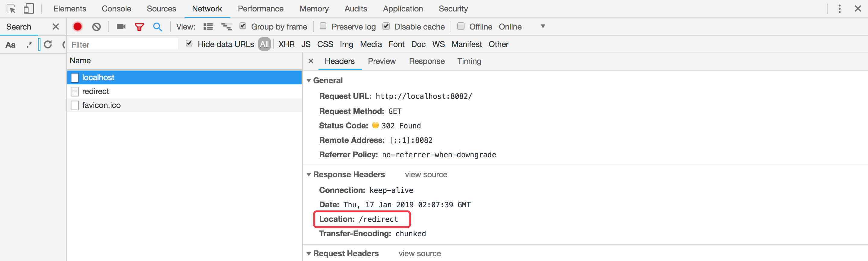This screenshot has height=261, width=868.
Task: Click the redirect request file icon
Action: [x=75, y=91]
